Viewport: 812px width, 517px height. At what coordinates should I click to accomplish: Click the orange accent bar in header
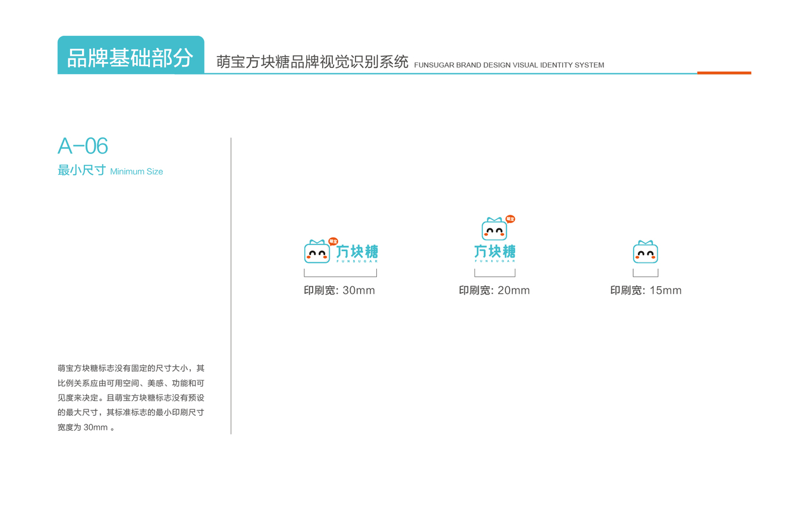coord(724,73)
